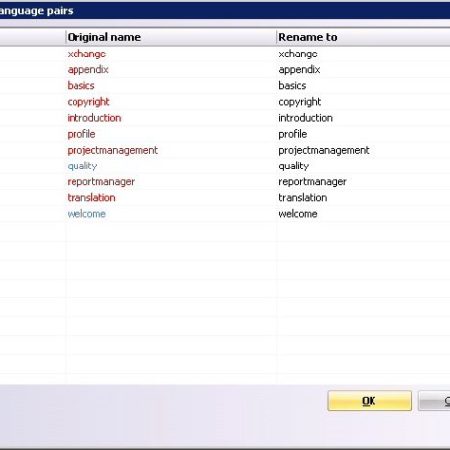Edit the Rename to field for xchange
The width and height of the screenshot is (450, 450).
363,54
